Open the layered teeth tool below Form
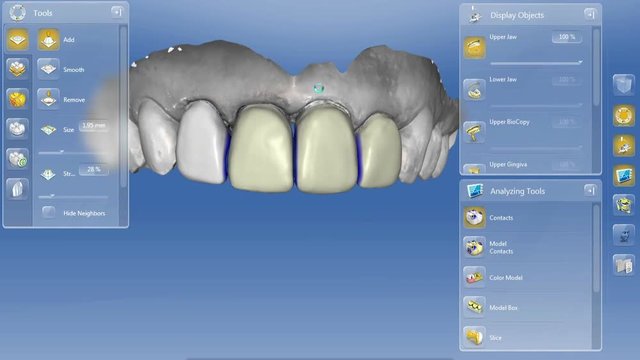 18,69
